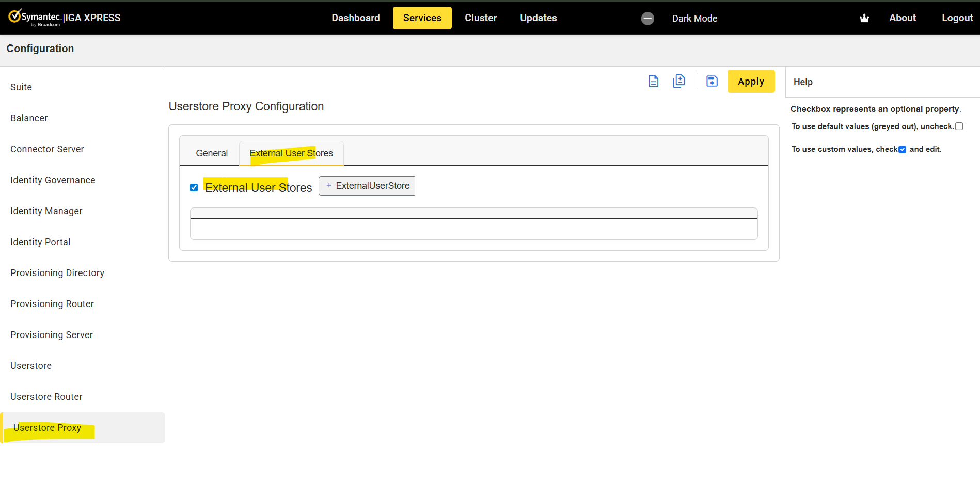Go to the Updates section
The image size is (980, 481).
tap(538, 18)
